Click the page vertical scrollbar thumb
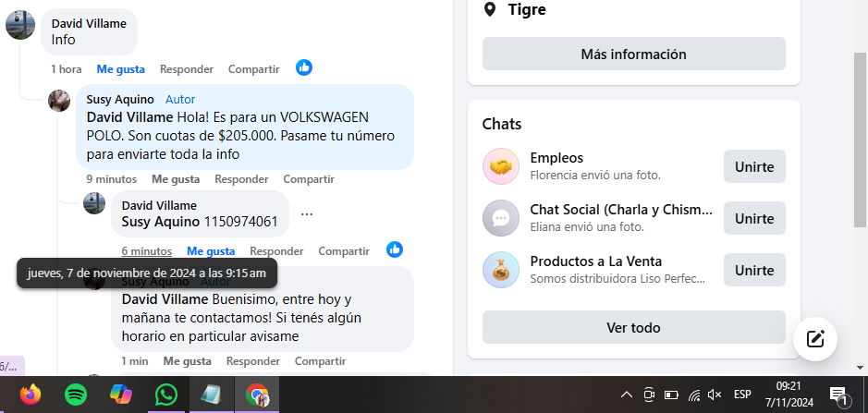 [x=861, y=140]
